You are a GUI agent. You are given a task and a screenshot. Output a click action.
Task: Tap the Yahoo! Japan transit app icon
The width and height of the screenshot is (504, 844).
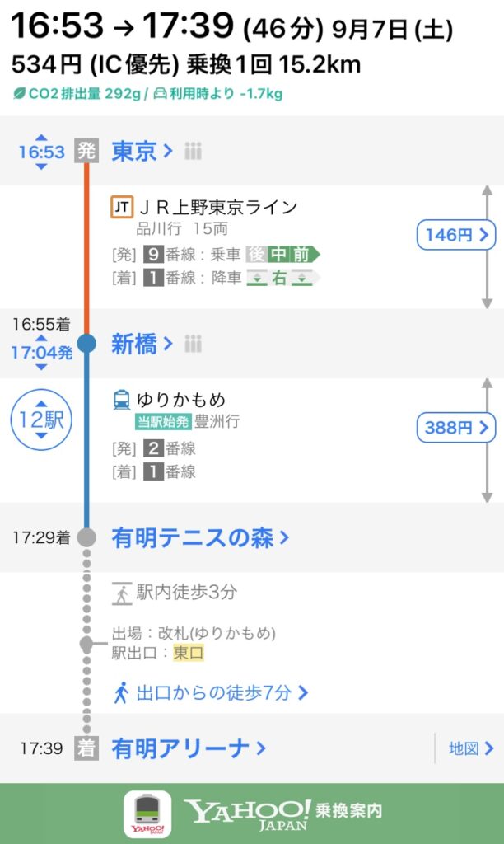[147, 814]
